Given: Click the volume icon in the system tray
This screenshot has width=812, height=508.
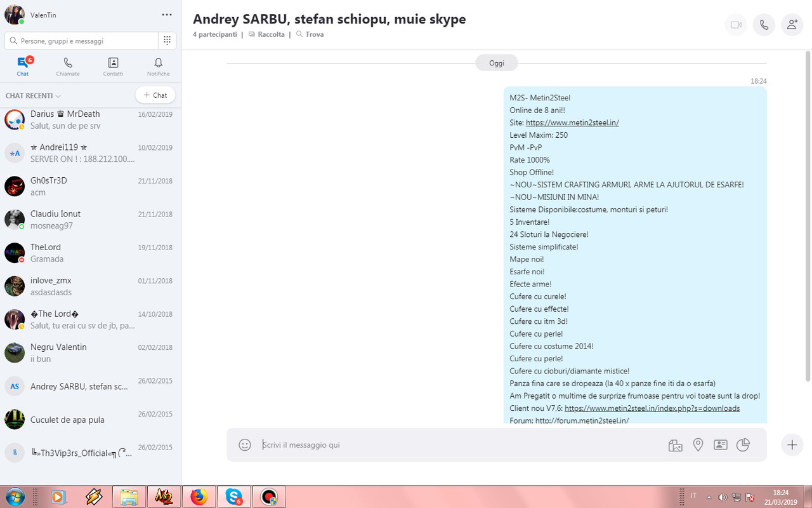Looking at the screenshot, I should [x=723, y=497].
